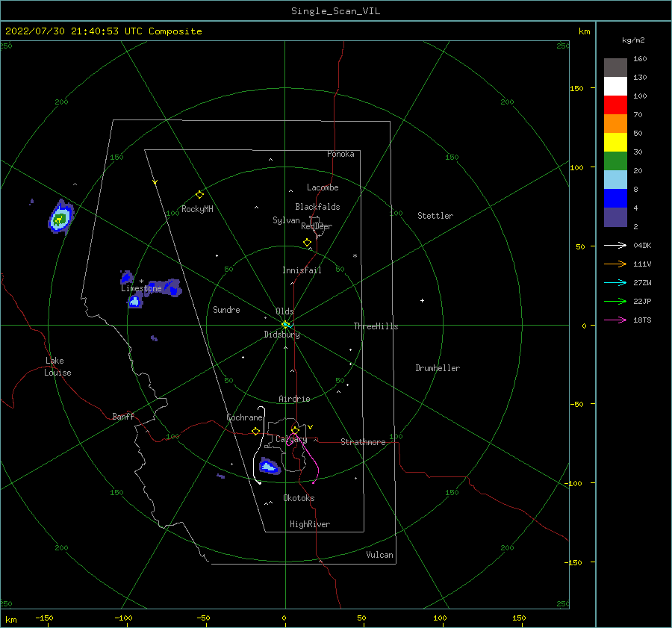Click the dark gray 130-160 legend swatch
Screen dimensions: 672x628
[615, 68]
